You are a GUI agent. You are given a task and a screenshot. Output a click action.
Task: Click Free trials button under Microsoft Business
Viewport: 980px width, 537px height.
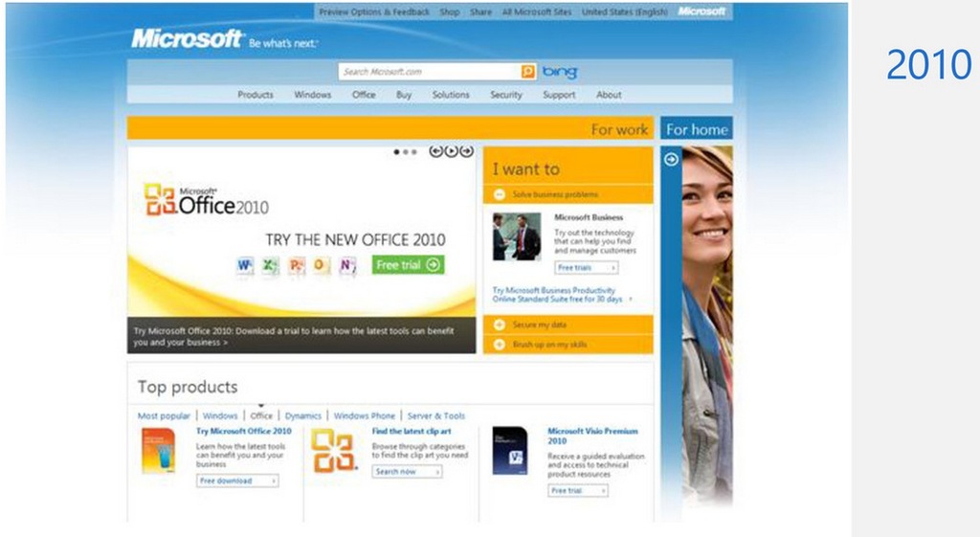pos(587,268)
